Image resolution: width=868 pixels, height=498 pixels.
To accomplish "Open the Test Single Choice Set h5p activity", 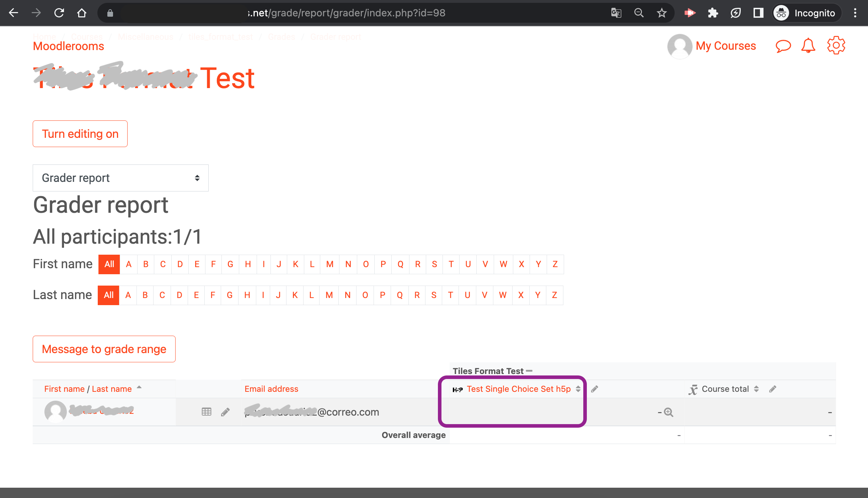I will [x=519, y=389].
